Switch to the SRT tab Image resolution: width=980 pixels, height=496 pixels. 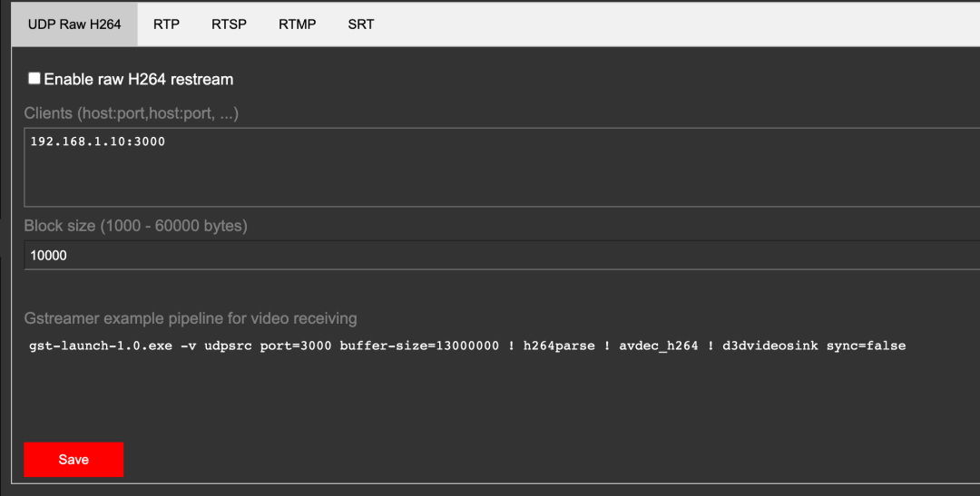click(x=360, y=24)
